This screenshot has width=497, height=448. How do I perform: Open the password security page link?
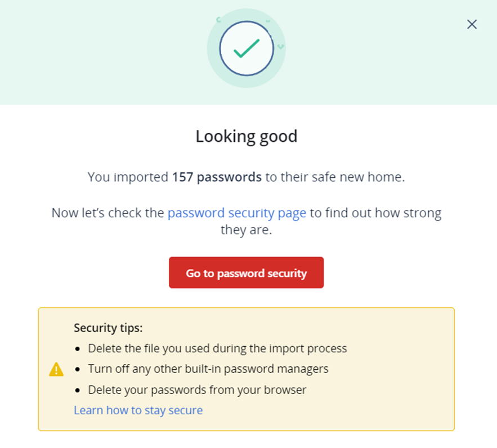pyautogui.click(x=237, y=213)
